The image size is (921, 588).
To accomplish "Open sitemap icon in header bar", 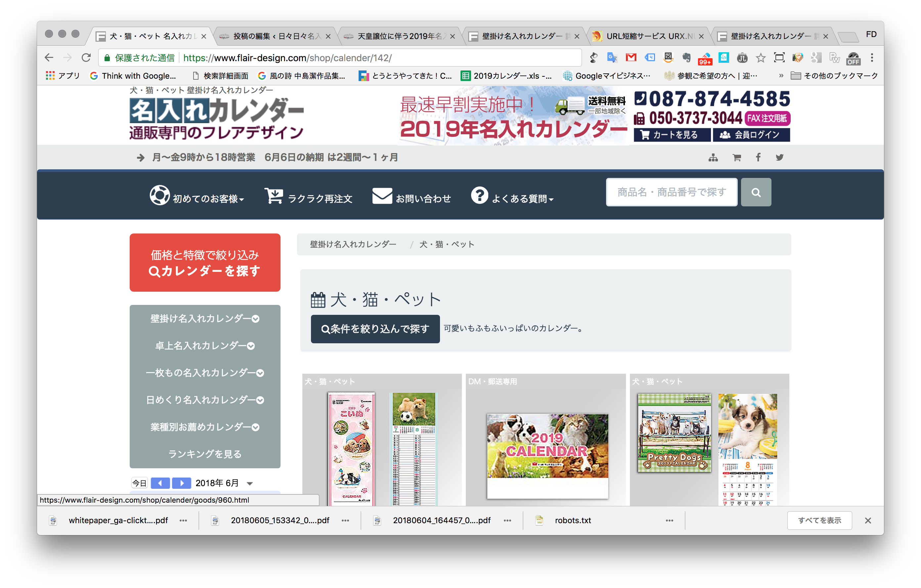I will [713, 157].
